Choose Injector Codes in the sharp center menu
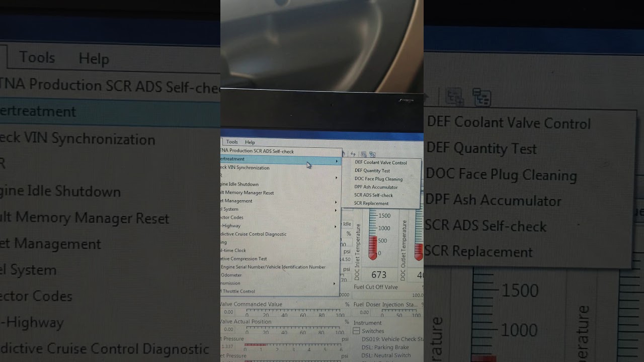This screenshot has height=362, width=644. tap(232, 218)
